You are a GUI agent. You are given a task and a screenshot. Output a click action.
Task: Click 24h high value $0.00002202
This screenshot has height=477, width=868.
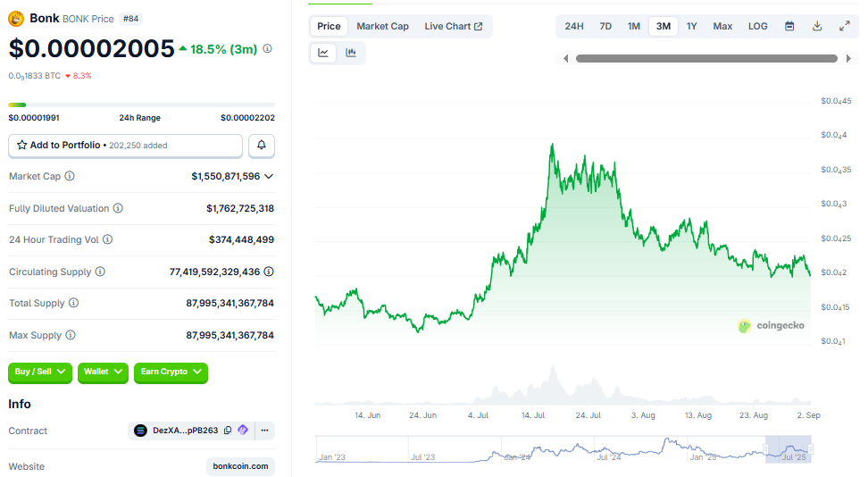point(247,117)
